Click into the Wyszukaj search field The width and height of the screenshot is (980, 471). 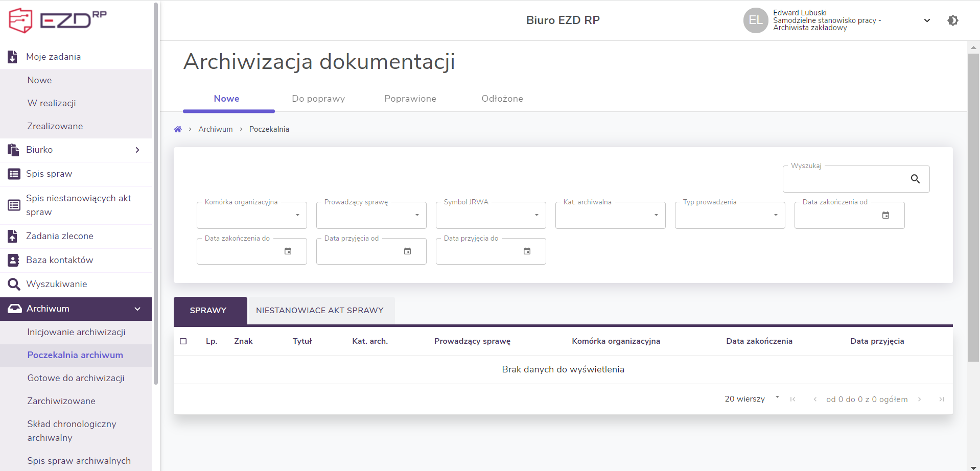(843, 179)
